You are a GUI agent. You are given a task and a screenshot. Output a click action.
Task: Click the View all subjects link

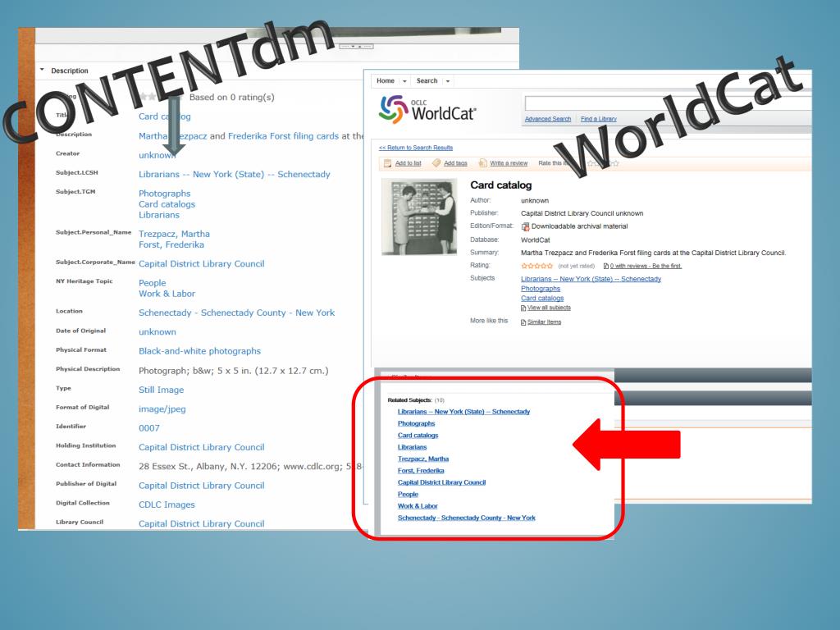(x=549, y=308)
